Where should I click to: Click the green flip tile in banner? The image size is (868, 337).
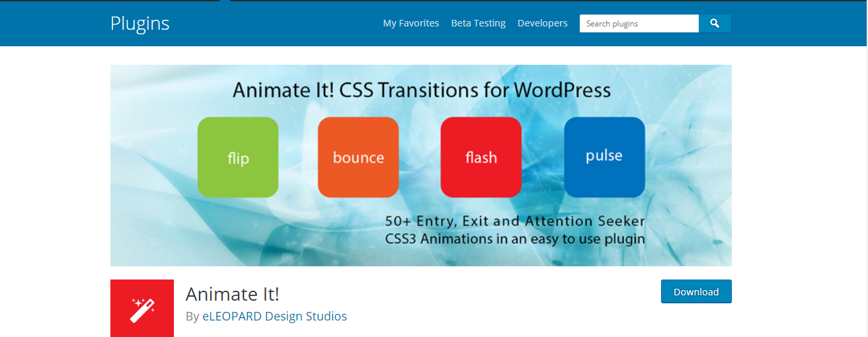pos(238,157)
